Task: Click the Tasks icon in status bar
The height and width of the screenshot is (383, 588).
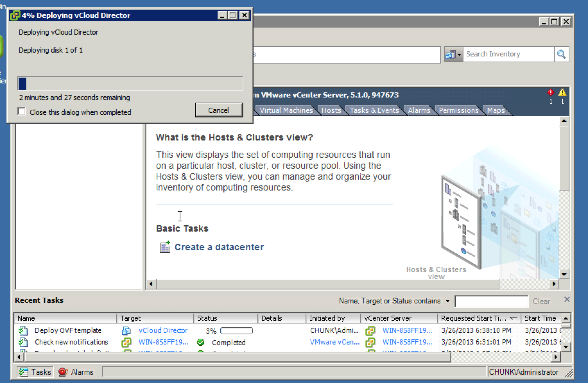Action: pyautogui.click(x=23, y=372)
